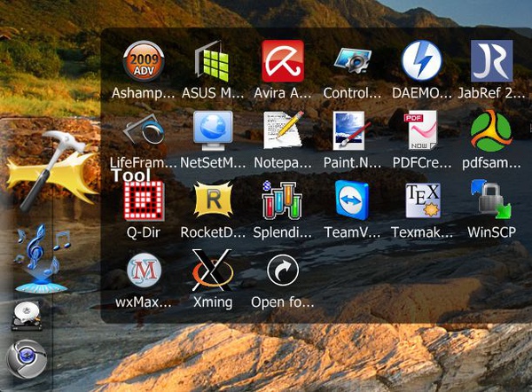Click the "Notepa..." label text
This screenshot has width=532, height=392.
pyautogui.click(x=283, y=162)
